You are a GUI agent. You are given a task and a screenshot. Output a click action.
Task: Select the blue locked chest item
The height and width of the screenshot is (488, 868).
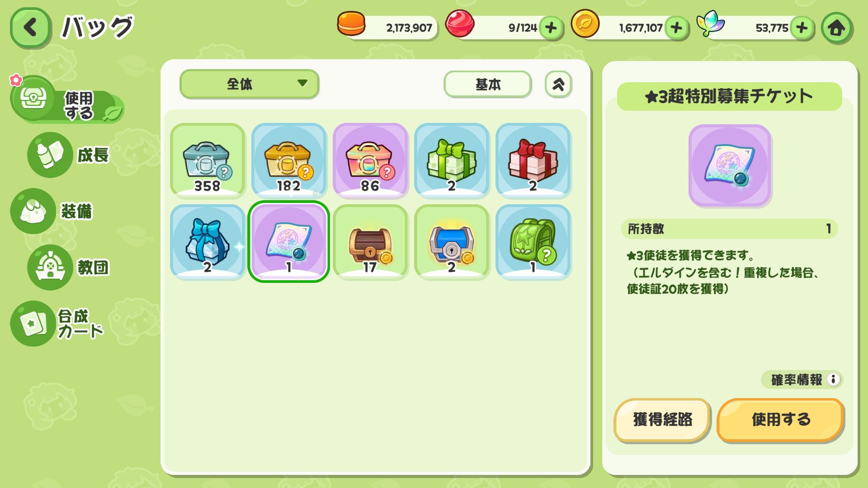pyautogui.click(x=452, y=242)
